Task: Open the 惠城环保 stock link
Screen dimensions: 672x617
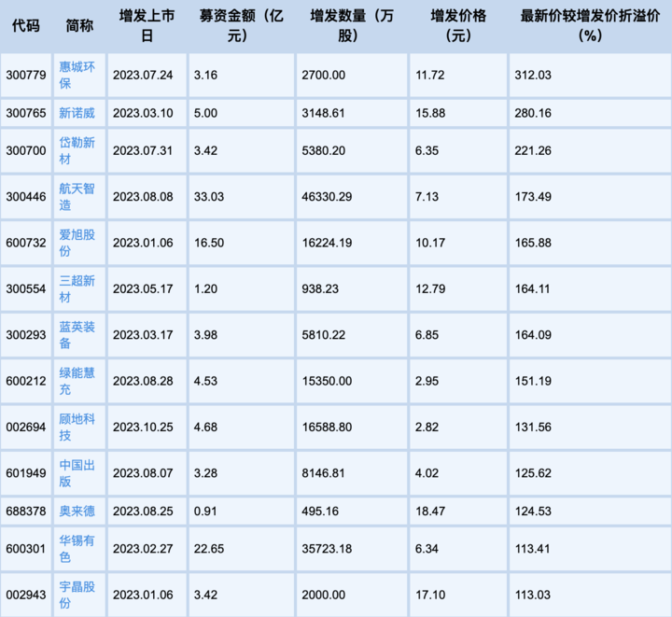Action: (77, 75)
